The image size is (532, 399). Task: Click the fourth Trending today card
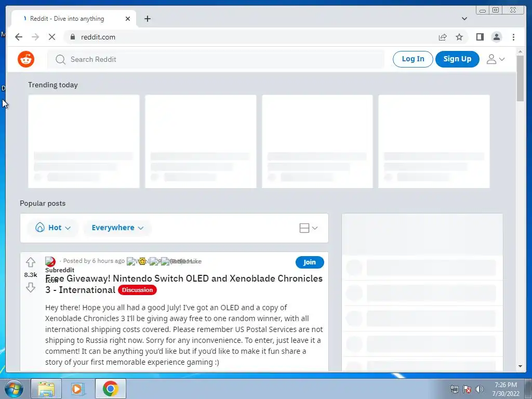coord(434,141)
